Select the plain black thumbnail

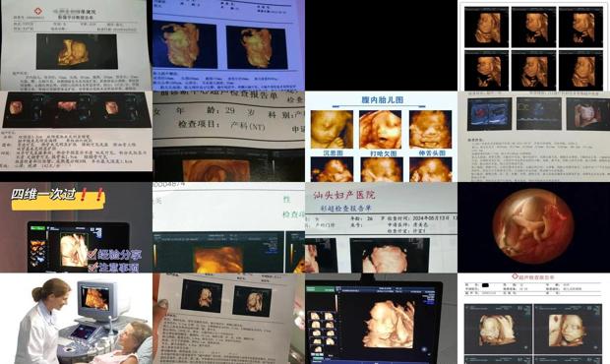coord(381,45)
